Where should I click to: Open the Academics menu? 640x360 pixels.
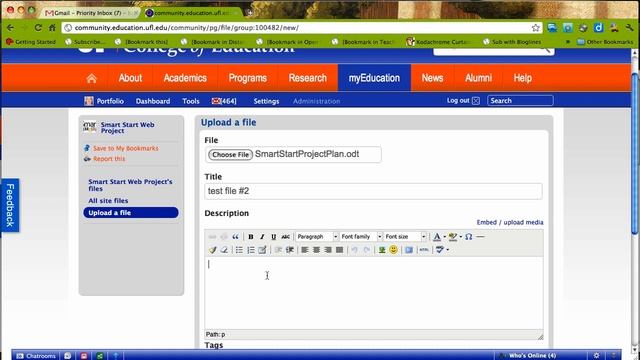pos(185,78)
